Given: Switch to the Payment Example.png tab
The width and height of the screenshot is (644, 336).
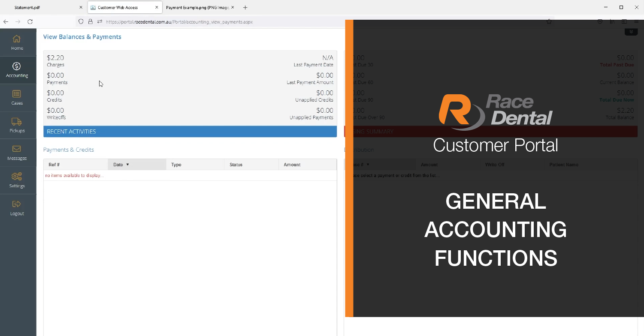Looking at the screenshot, I should [x=197, y=8].
